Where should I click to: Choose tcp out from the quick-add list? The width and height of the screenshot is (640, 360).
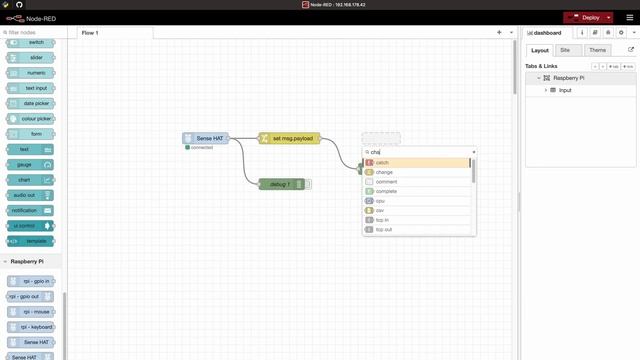(417, 229)
